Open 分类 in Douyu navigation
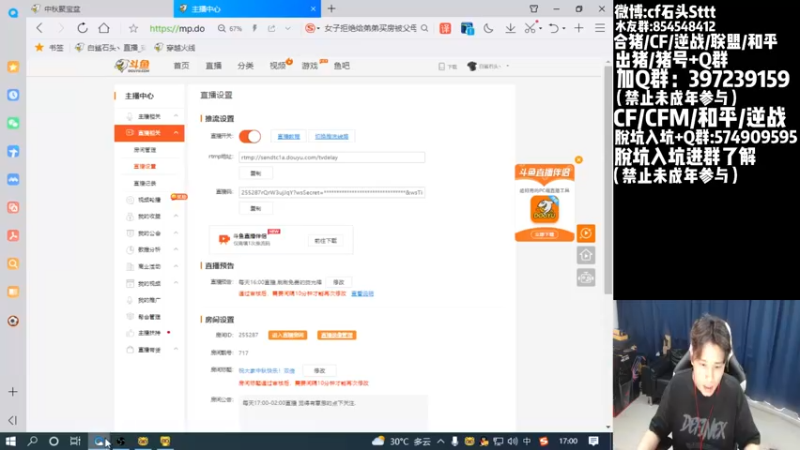This screenshot has height=450, width=800. 245,66
